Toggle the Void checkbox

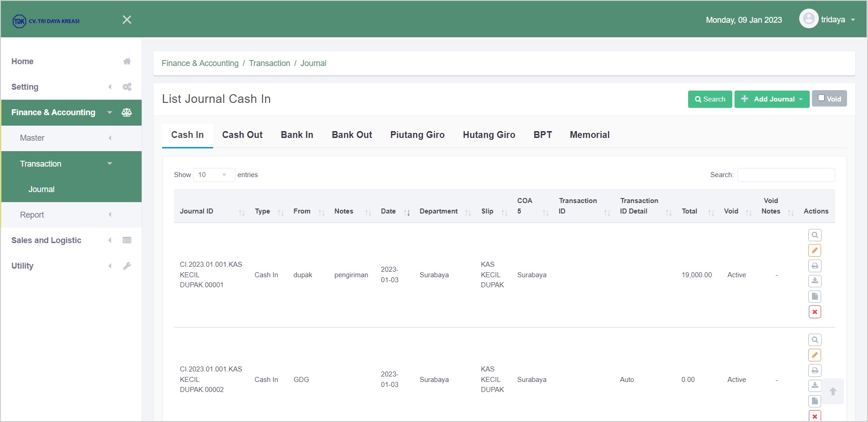(x=821, y=98)
